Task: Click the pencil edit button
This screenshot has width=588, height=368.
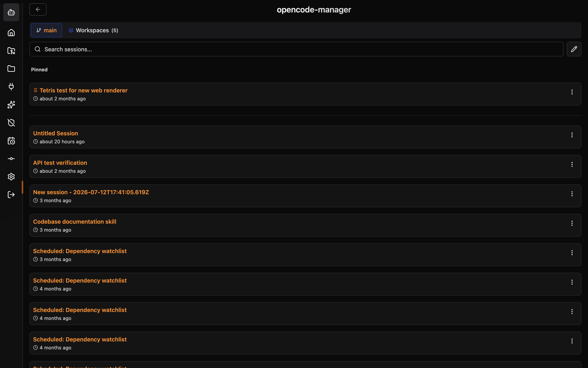Action: pos(574,49)
